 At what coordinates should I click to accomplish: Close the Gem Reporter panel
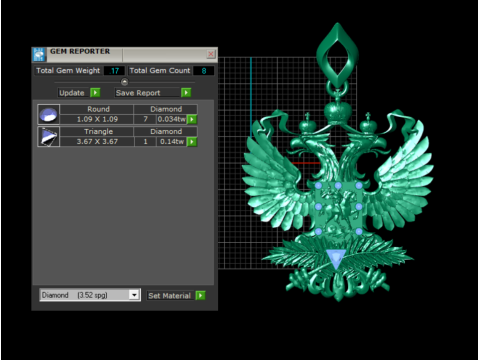tap(211, 54)
